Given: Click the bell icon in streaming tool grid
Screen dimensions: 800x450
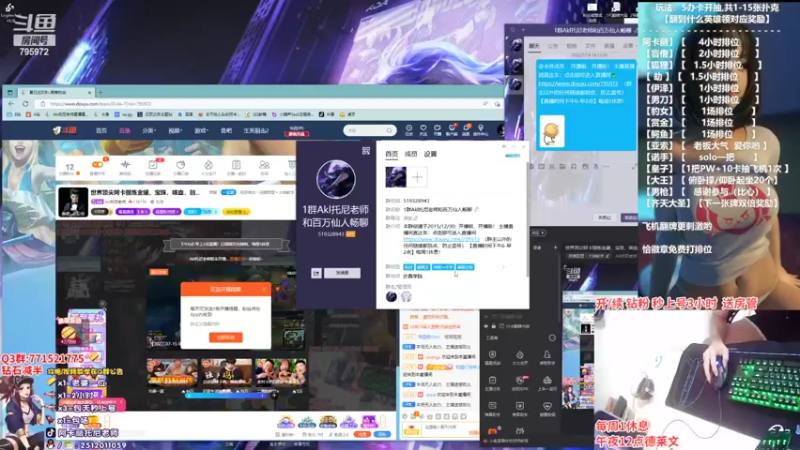Looking at the screenshot, I should pos(546,355).
